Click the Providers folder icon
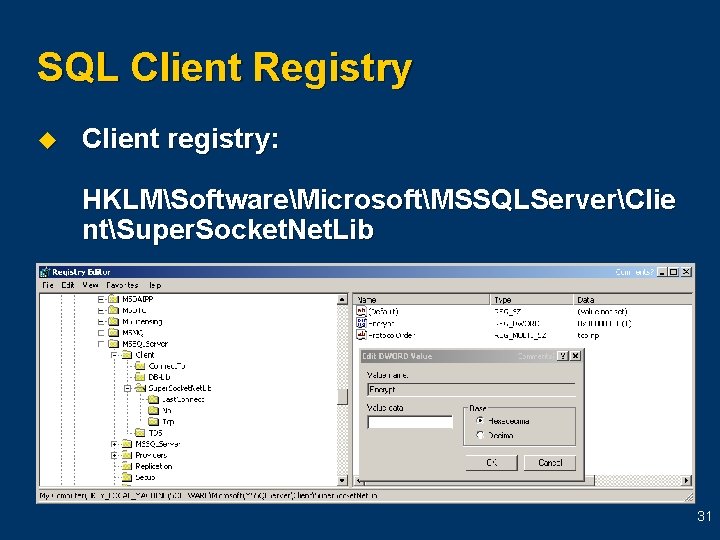This screenshot has height=540, width=720. click(x=127, y=455)
